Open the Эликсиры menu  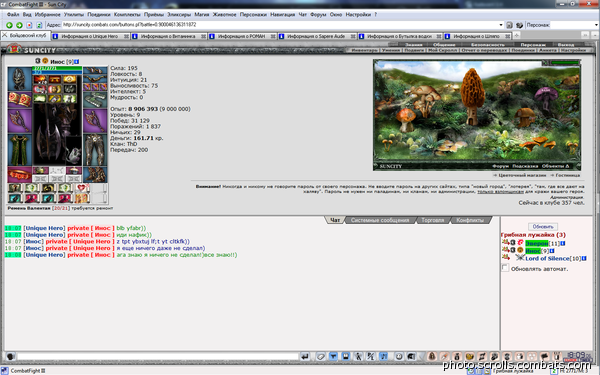coord(179,15)
